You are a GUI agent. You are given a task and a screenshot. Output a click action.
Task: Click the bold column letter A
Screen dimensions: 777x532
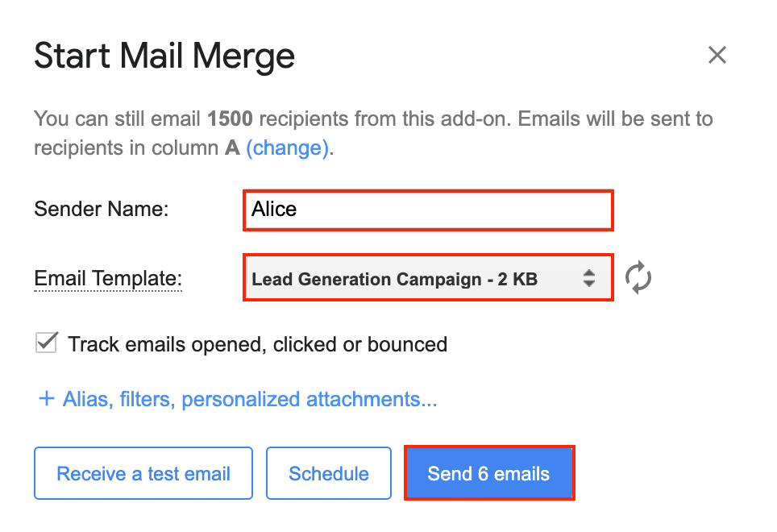[x=231, y=148]
